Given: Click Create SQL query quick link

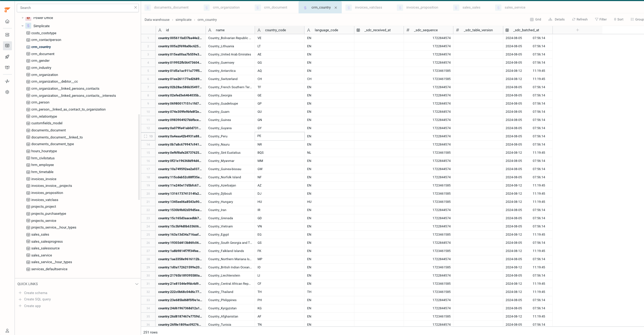Looking at the screenshot, I should coord(34,299).
